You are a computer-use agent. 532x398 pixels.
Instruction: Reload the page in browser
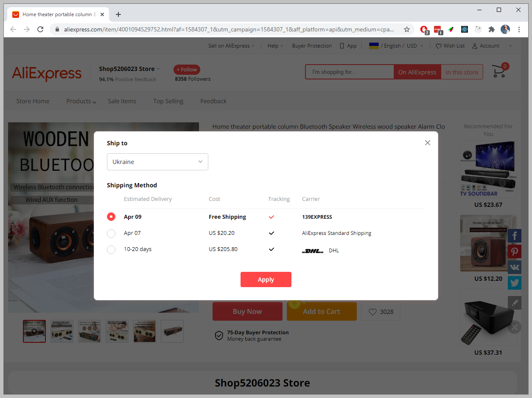point(40,29)
